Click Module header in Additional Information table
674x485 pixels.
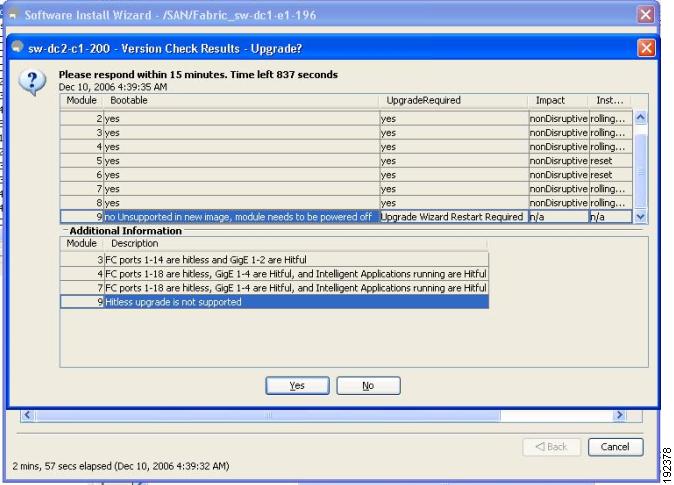click(81, 243)
